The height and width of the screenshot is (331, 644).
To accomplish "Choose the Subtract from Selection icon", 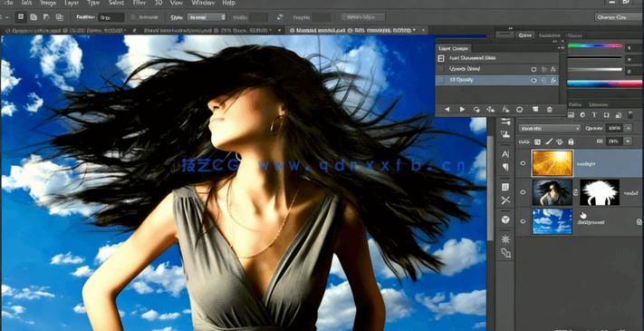I will (46, 17).
